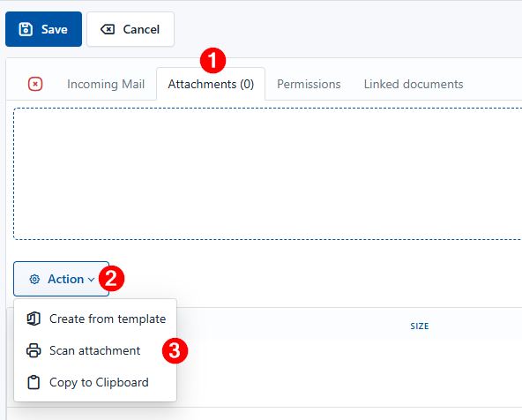Click the template icon next to Create from template
This screenshot has width=522, height=420.
click(x=34, y=319)
